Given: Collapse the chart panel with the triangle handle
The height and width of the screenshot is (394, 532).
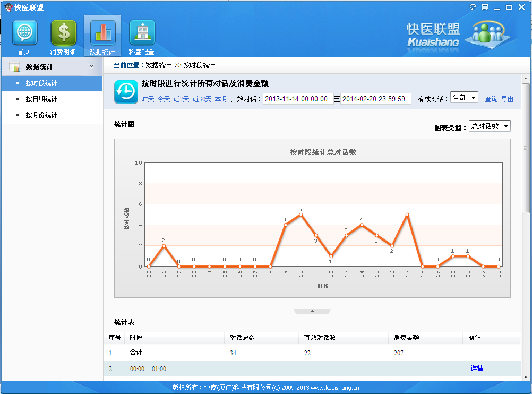Looking at the screenshot, I should tap(312, 311).
